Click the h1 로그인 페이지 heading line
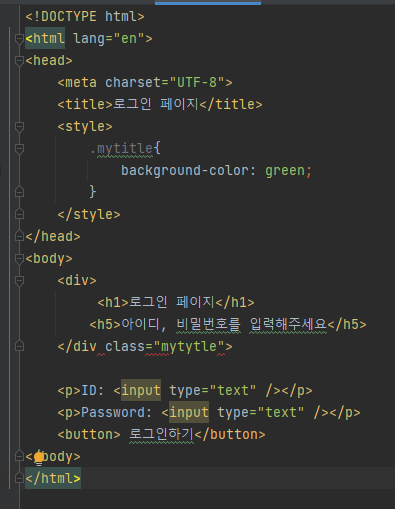Viewport: 395px width, 509px height. (x=176, y=302)
